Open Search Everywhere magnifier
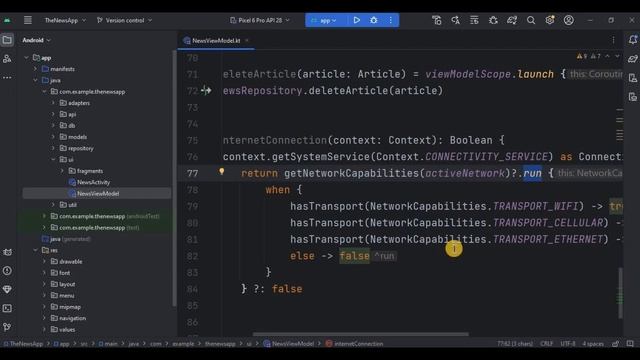Screen dimensions: 640x360 click(531, 20)
